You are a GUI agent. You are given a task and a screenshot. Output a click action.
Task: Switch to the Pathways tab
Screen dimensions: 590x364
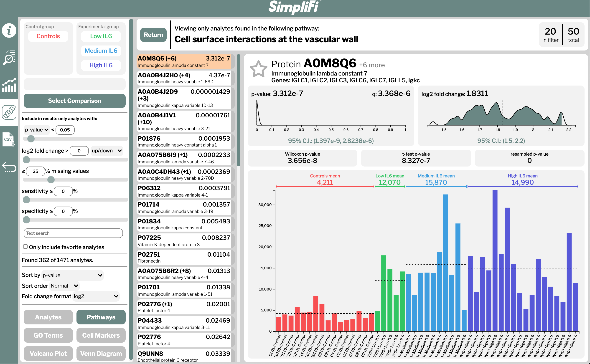(101, 317)
